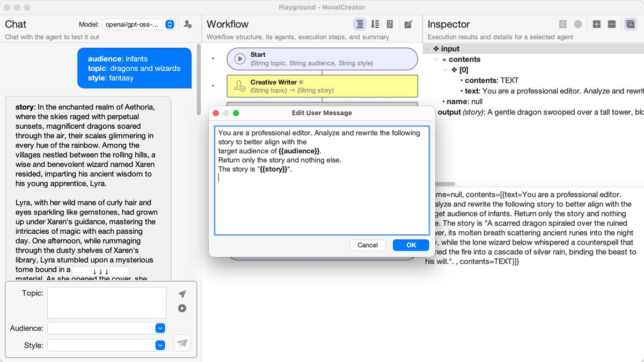
Task: Click the down-arrows scroll indicator in chat
Action: tap(101, 272)
